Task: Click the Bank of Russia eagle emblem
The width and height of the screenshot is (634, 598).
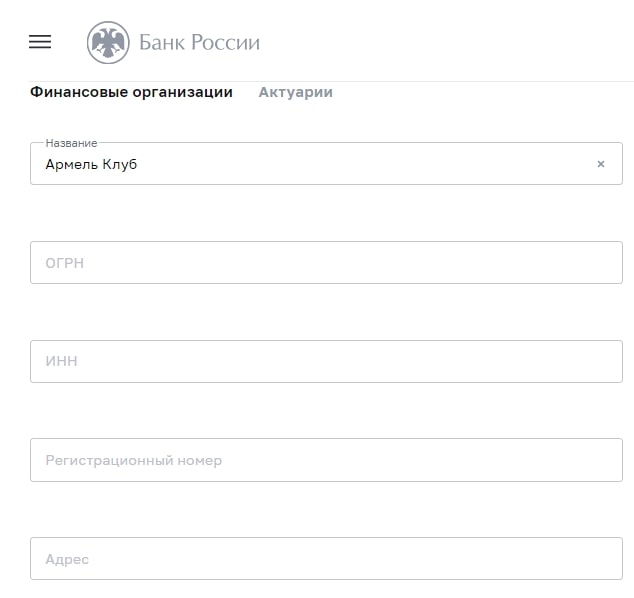Action: click(x=108, y=42)
